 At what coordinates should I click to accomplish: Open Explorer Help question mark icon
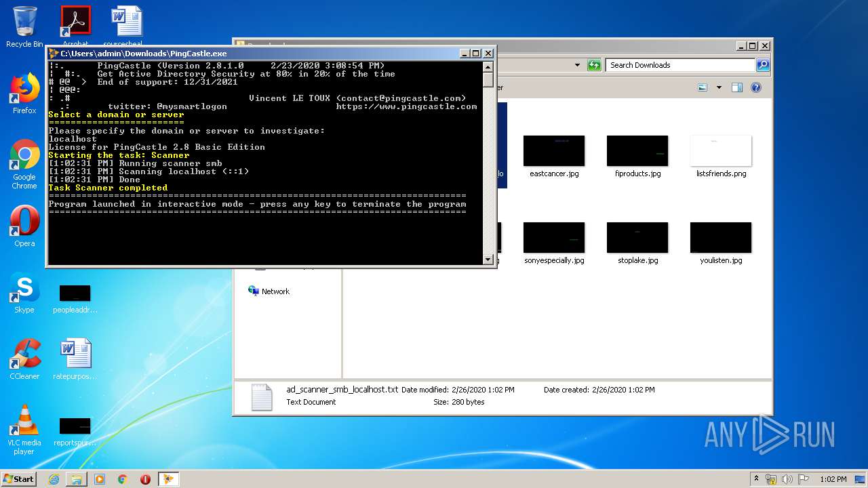756,87
